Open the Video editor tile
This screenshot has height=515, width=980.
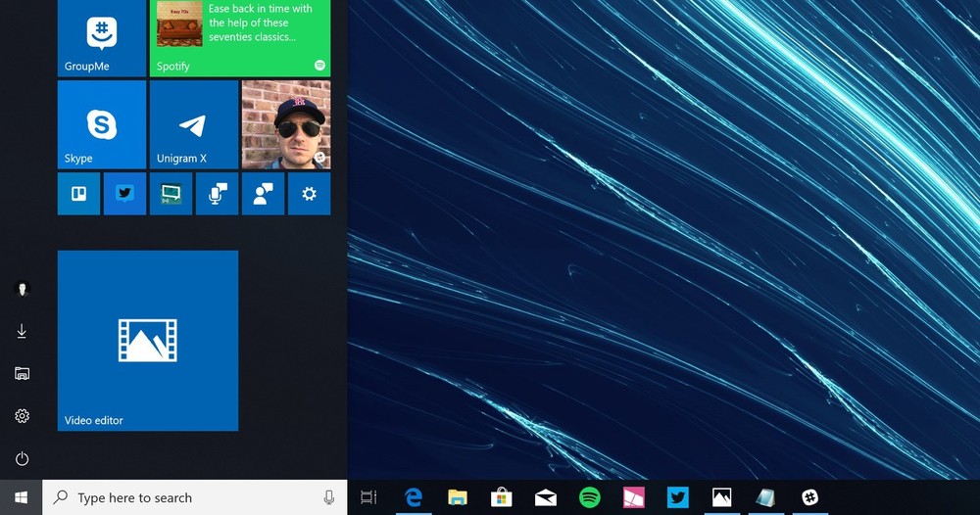pyautogui.click(x=148, y=340)
